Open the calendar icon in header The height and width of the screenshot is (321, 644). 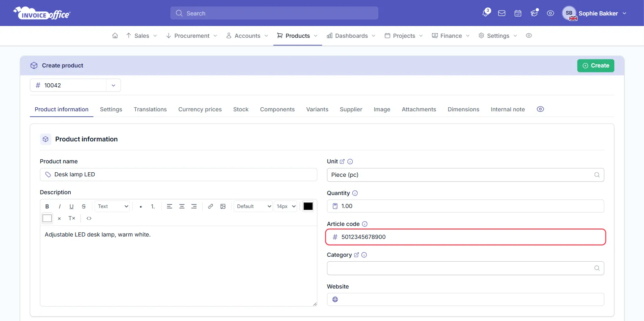coord(518,13)
